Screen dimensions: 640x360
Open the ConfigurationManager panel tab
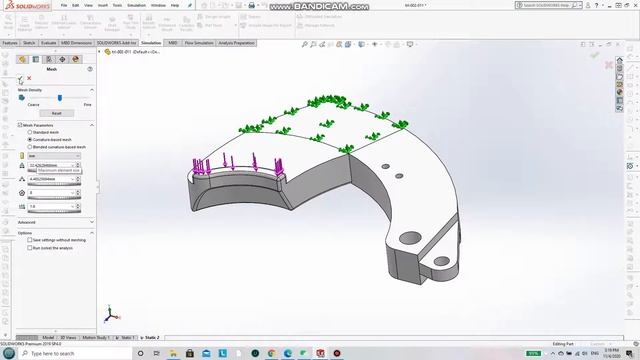pos(49,60)
